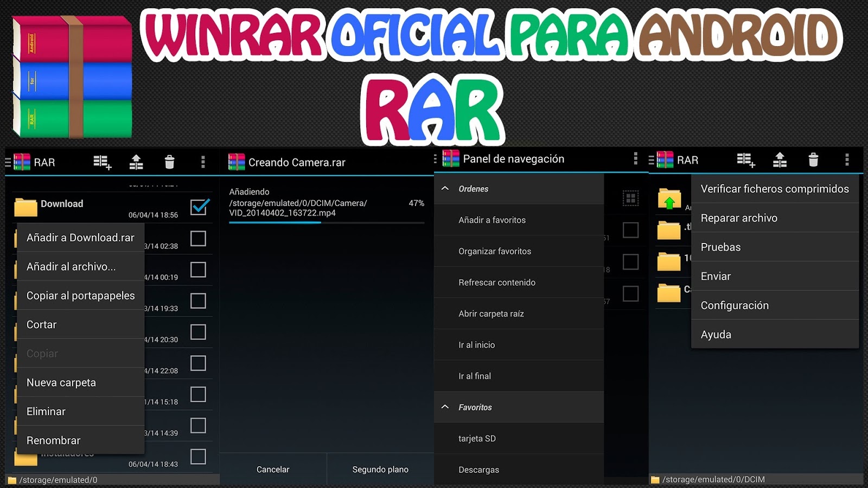Select Copiar al portapapeles
This screenshot has height=488, width=868.
click(81, 296)
